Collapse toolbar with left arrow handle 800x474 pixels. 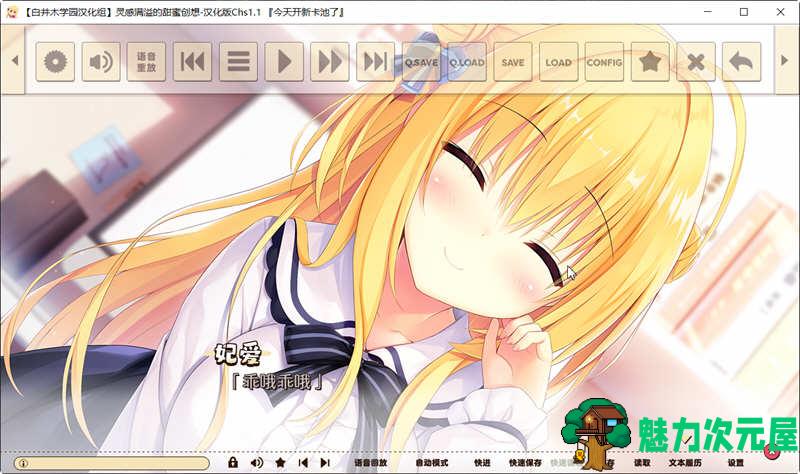point(14,60)
